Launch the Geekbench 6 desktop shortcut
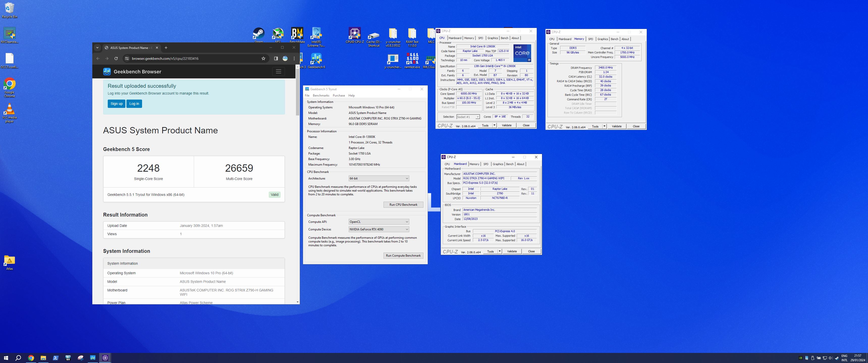This screenshot has width=868, height=363. (316, 60)
